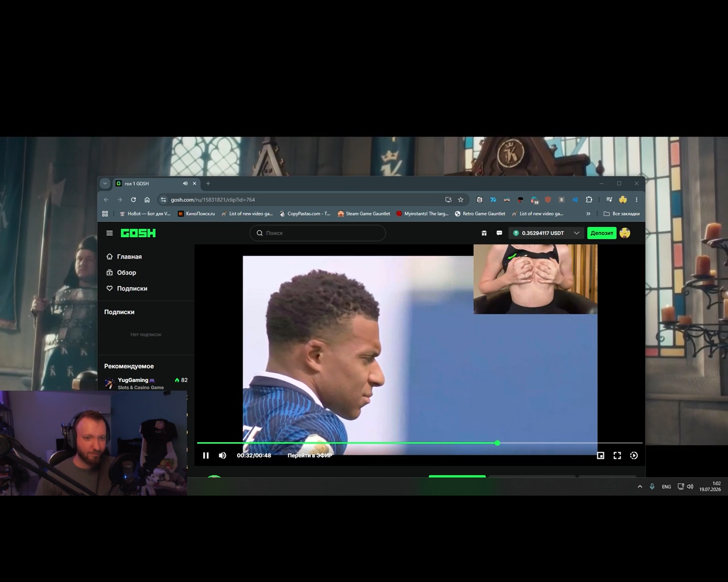Show more bookmarks chevron
The width and height of the screenshot is (728, 582).
pos(589,214)
